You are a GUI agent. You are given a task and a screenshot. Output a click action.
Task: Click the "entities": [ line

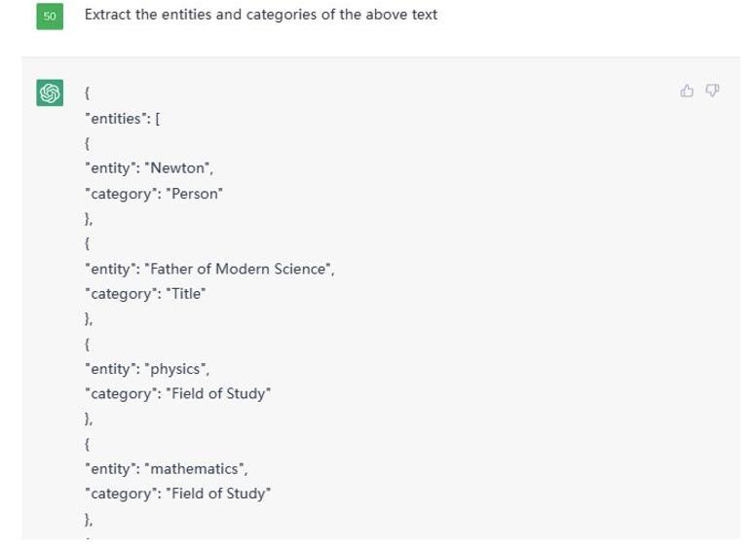tap(122, 118)
